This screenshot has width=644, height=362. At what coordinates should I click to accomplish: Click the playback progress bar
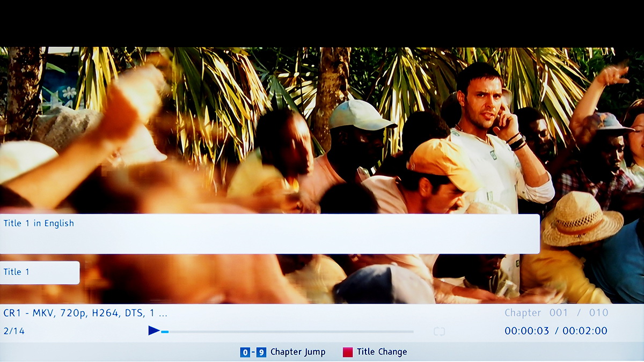click(287, 332)
